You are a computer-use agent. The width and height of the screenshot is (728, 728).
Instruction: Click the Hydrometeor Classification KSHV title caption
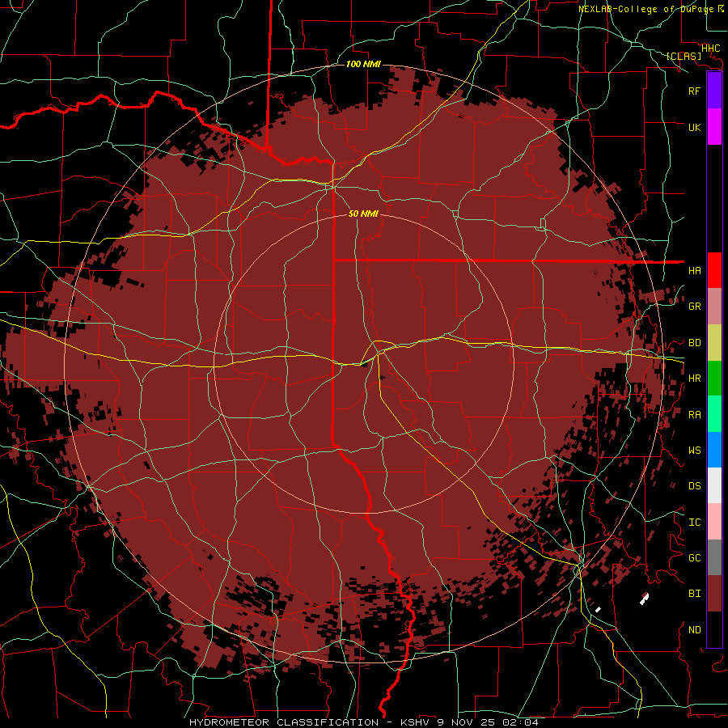(x=364, y=722)
